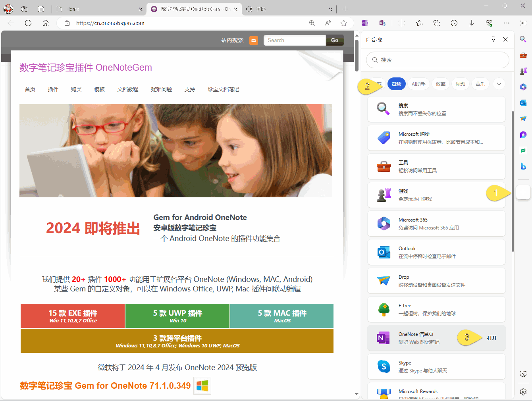The height and width of the screenshot is (401, 532).
Task: Open Bing icon in sidebar strip
Action: tap(523, 166)
